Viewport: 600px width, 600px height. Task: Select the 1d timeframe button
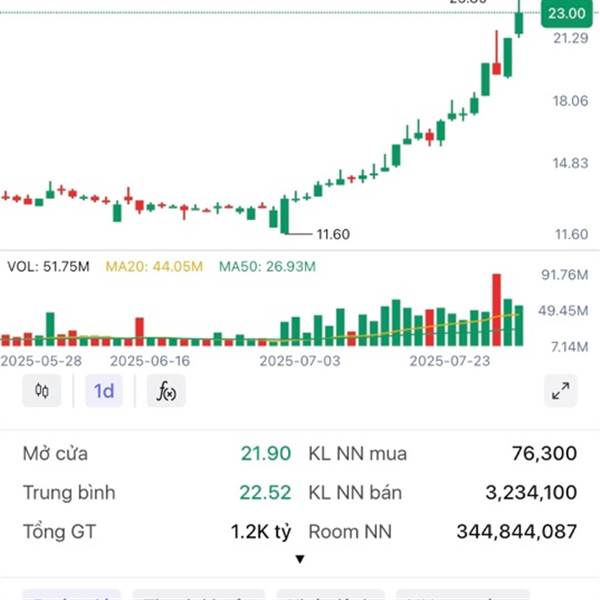point(104,391)
